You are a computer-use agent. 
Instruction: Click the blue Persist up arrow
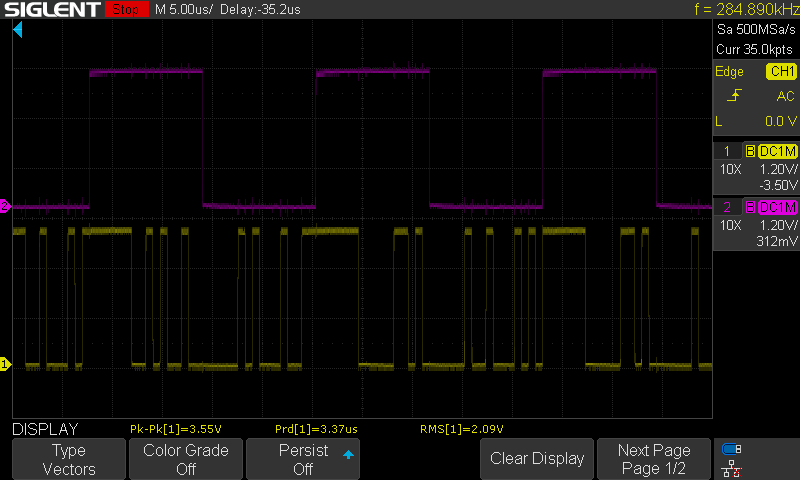pyautogui.click(x=348, y=454)
